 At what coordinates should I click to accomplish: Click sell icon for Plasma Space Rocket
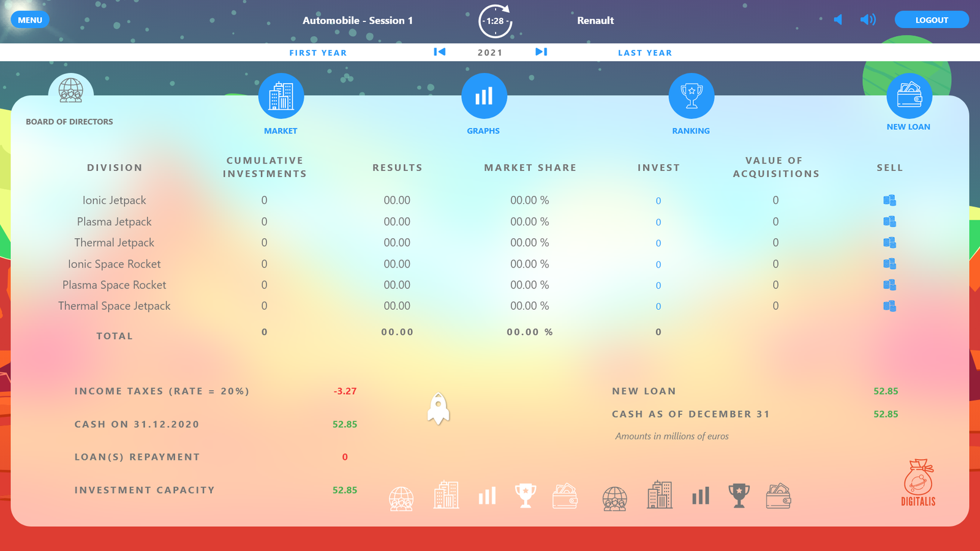(889, 285)
